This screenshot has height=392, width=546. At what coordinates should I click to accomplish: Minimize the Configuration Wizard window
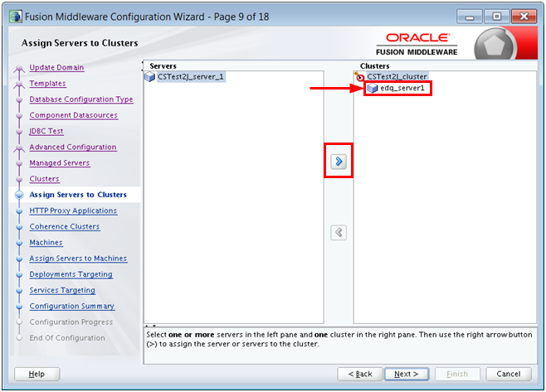(470, 17)
